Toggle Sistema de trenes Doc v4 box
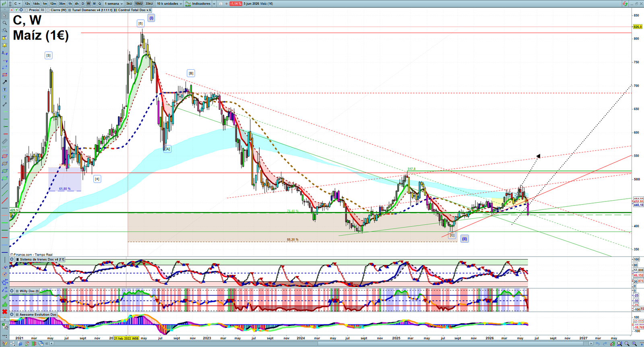644x347 pixels. 17,259
